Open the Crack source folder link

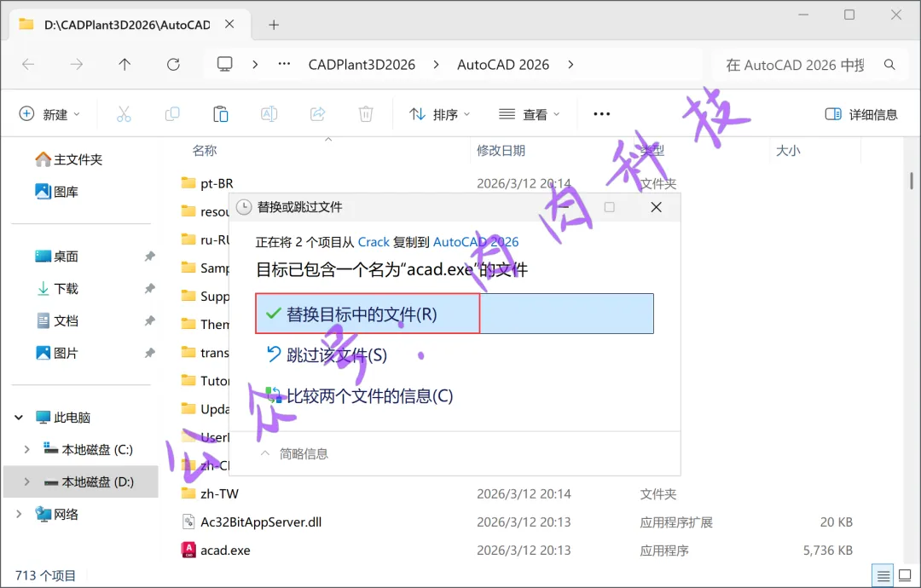(x=374, y=242)
